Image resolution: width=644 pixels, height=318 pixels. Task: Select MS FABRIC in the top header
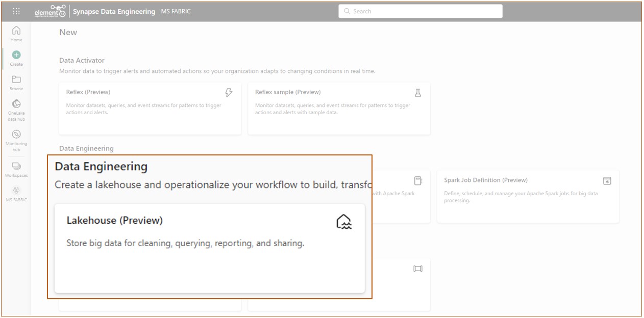[x=176, y=11]
